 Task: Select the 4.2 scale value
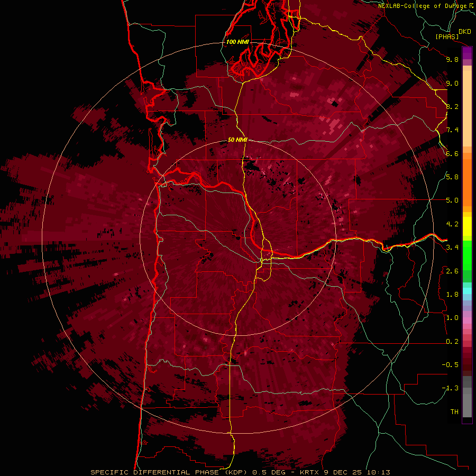[452, 224]
